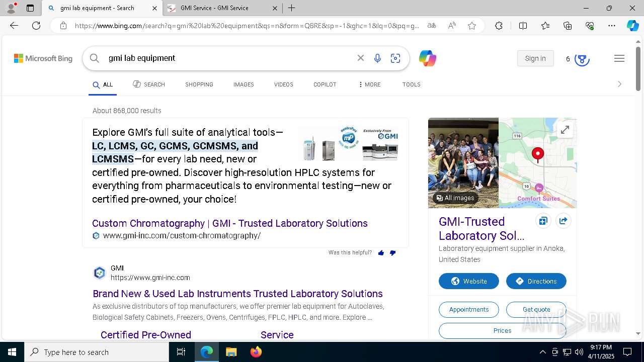This screenshot has height=362, width=644.
Task: Open Bing Copilot chat icon
Action: [x=428, y=58]
